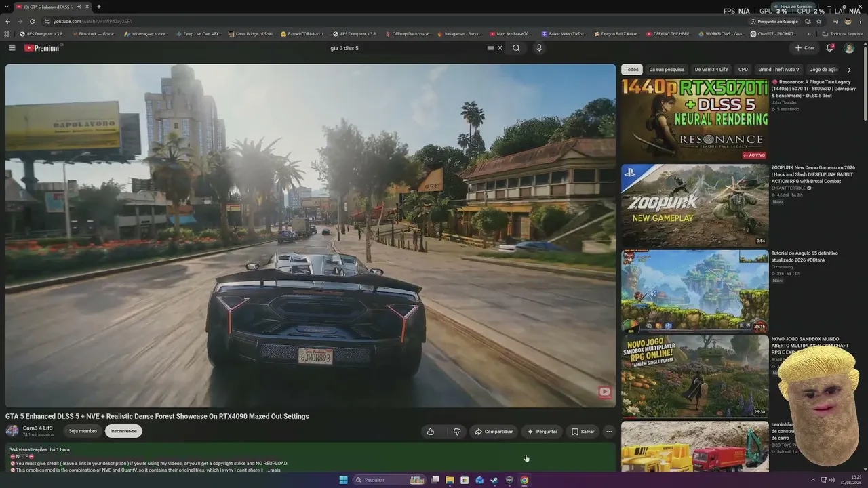Open the Ângulo 65 DDtank tutorial thumbnail
Image resolution: width=868 pixels, height=488 pixels.
tap(694, 291)
